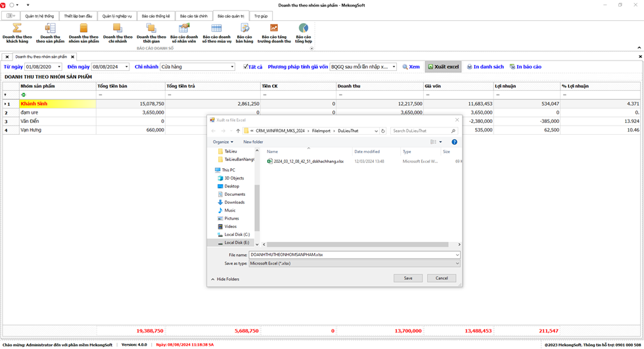The width and height of the screenshot is (644, 349).
Task: Click the Save button in the dialog
Action: (408, 278)
